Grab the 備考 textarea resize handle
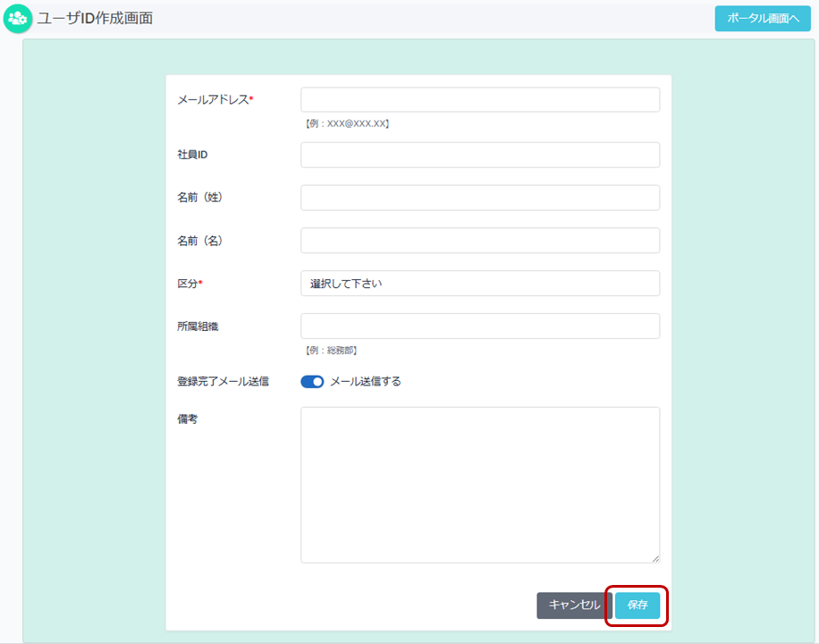The image size is (819, 644). point(655,558)
